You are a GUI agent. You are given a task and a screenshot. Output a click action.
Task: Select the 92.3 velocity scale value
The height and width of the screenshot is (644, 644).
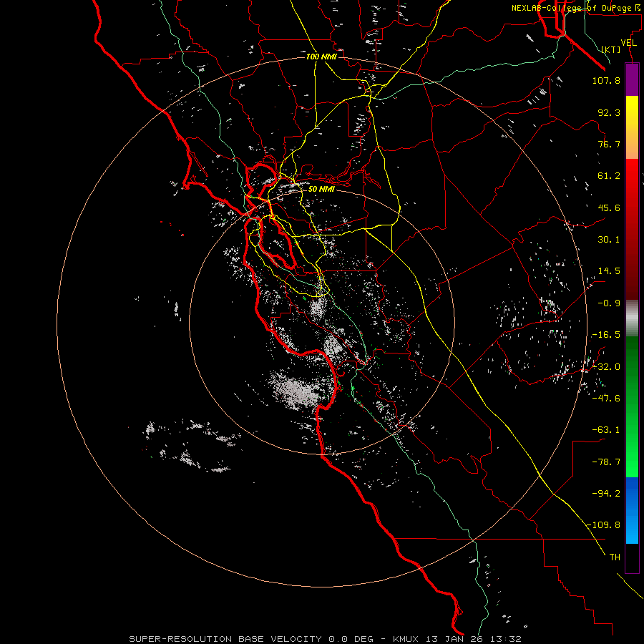[x=609, y=112]
